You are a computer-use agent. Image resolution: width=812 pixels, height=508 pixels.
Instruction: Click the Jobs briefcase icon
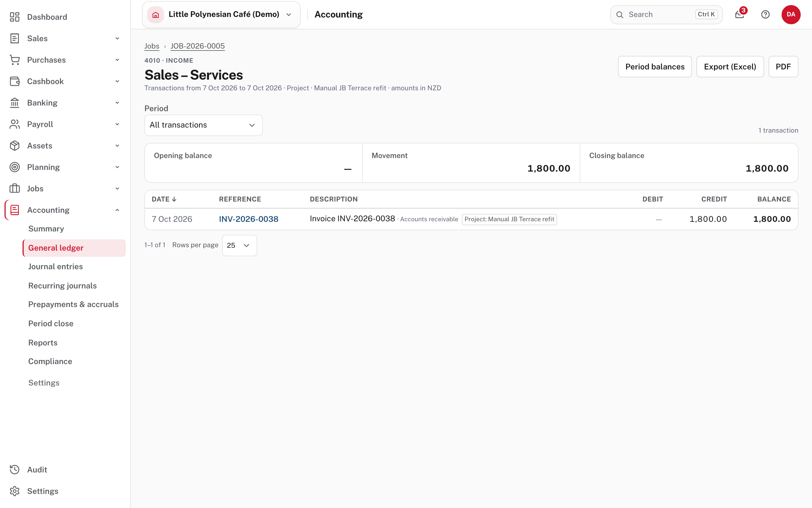[14, 189]
